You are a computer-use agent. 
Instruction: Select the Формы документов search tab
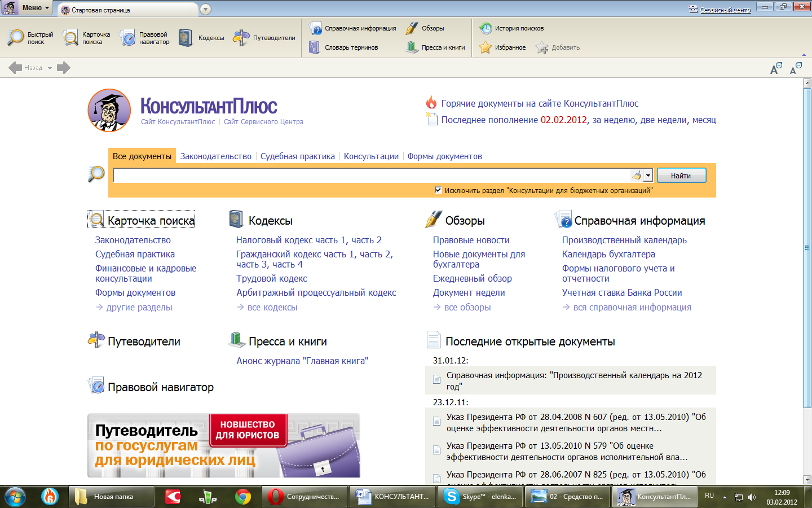445,156
